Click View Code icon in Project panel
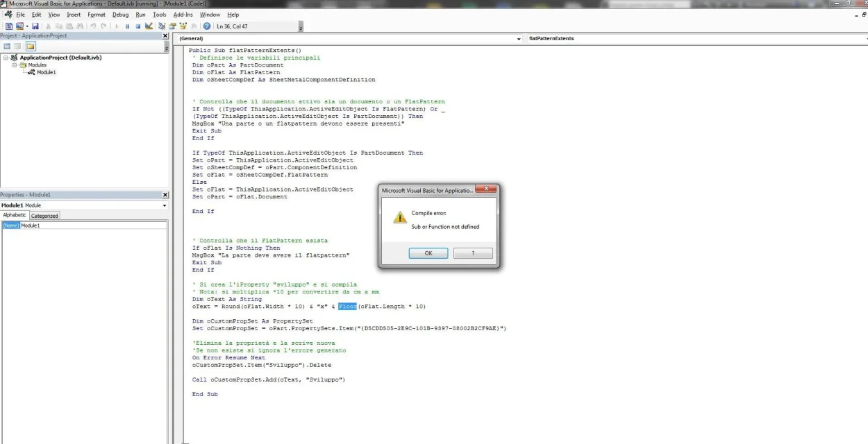The height and width of the screenshot is (444, 868). [x=7, y=46]
